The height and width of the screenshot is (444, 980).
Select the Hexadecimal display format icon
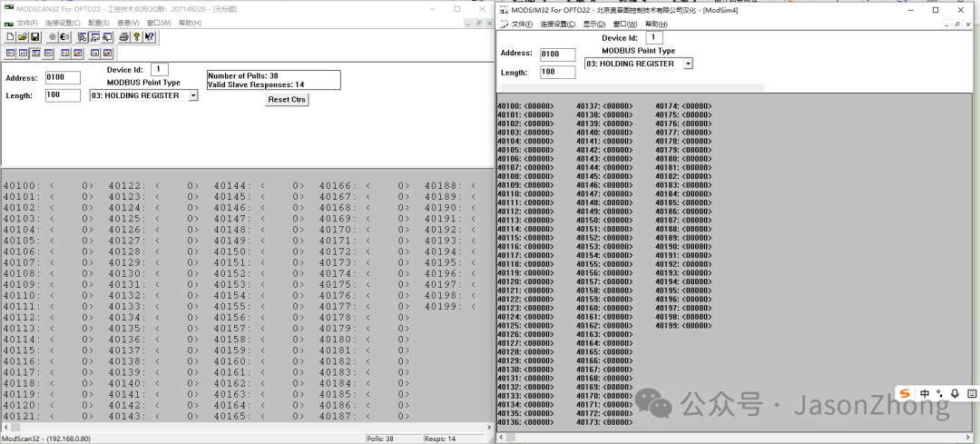[48, 54]
